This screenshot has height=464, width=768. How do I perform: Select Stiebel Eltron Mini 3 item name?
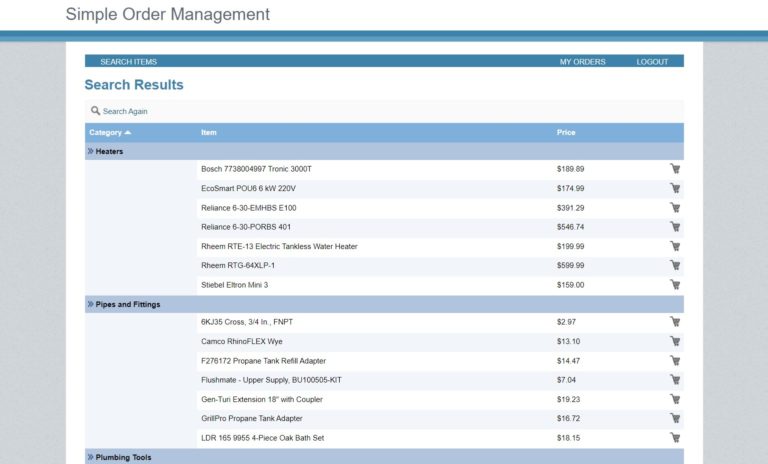[x=235, y=285]
